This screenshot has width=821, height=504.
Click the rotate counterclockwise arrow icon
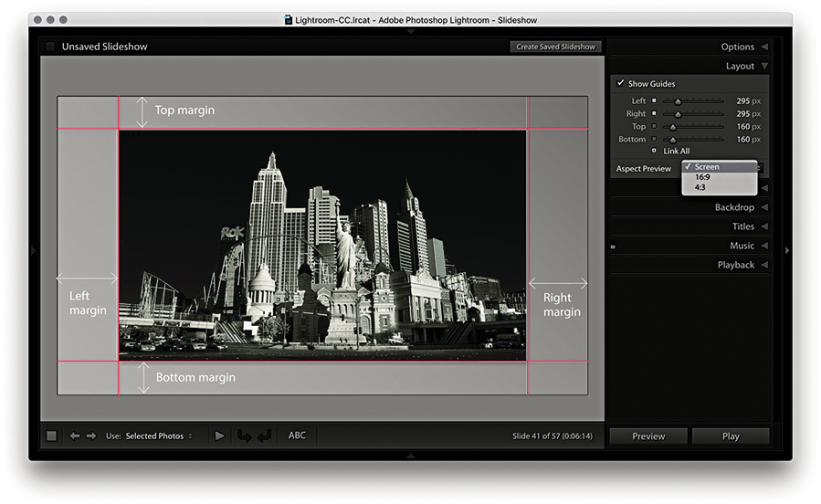[x=244, y=436]
